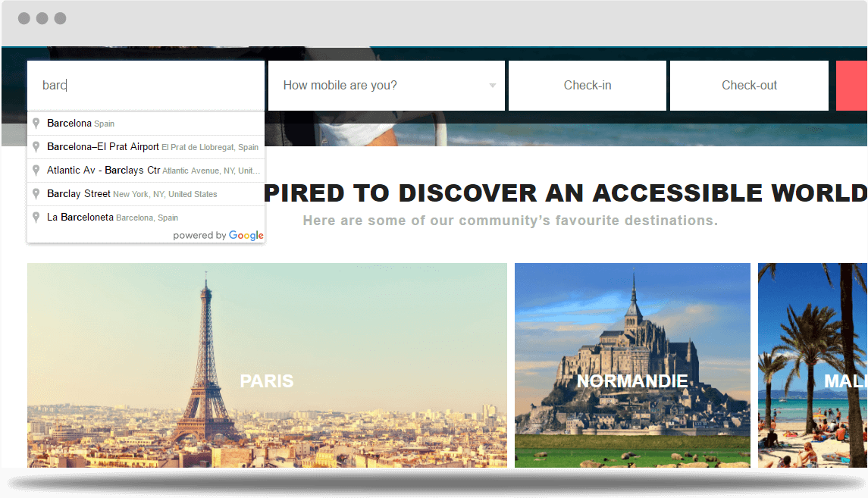Click the pin icon beside Barcelona Spain
Viewport: 868px width, 498px height.
(36, 124)
